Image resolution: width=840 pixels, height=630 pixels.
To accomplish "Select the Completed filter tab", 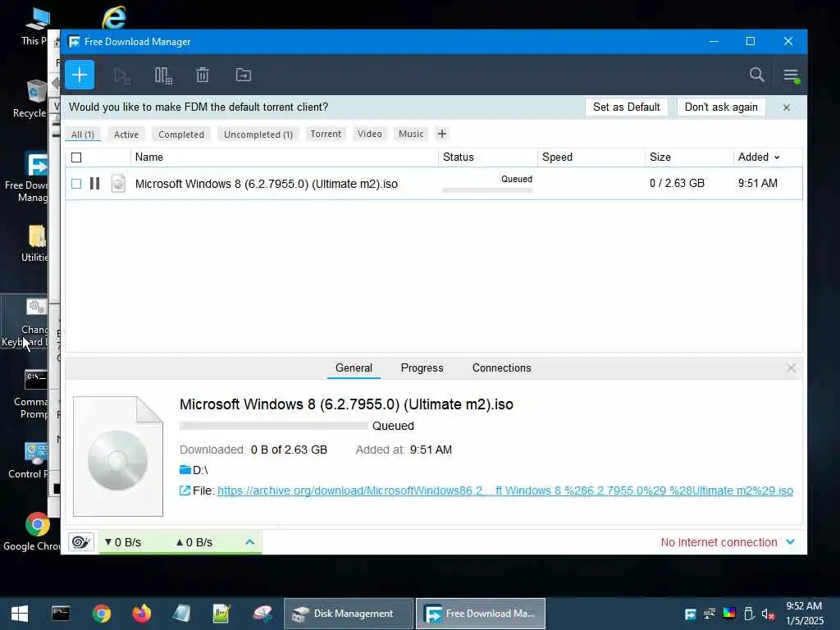I will point(181,135).
